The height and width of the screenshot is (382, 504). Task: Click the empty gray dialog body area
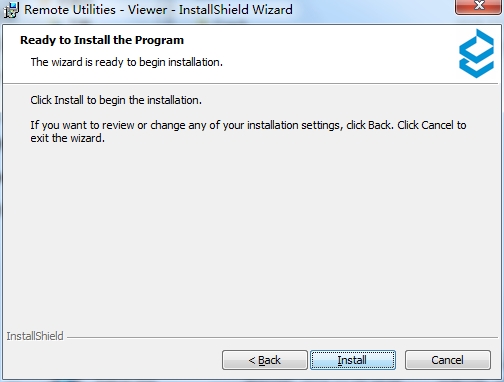point(250,233)
